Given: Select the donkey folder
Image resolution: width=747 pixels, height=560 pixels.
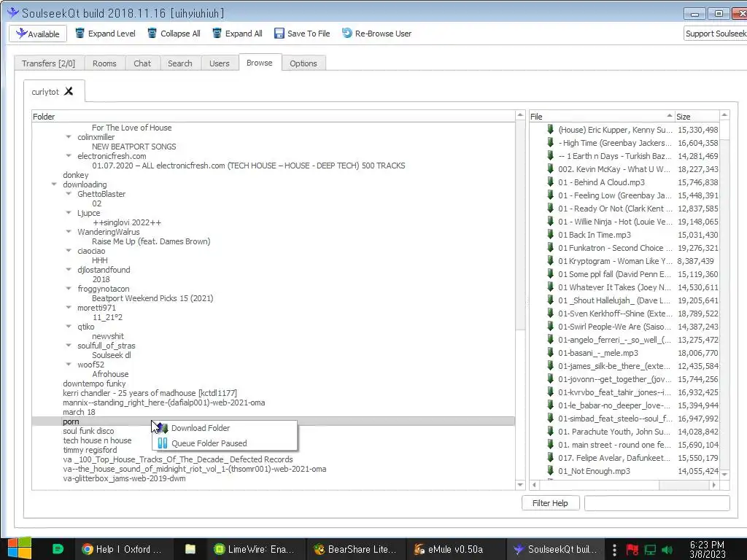Looking at the screenshot, I should [76, 175].
